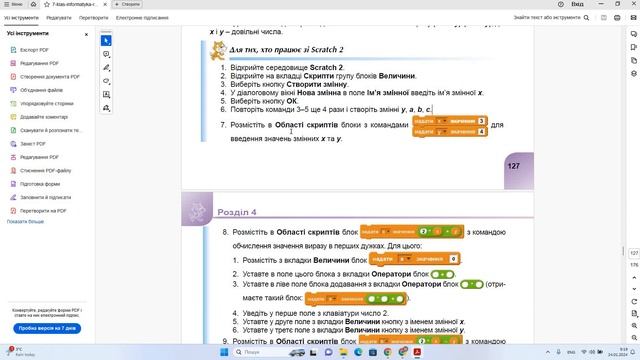The image size is (640, 360).
Task: Select the freehand draw tool
Action: coord(106,81)
